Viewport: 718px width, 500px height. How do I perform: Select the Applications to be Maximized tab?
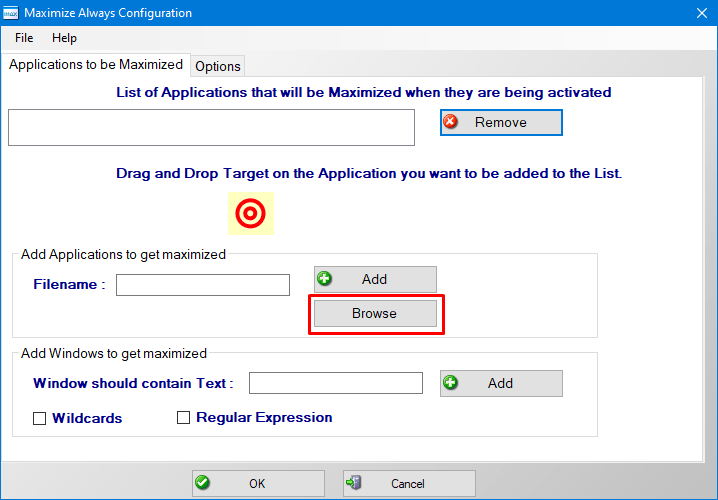[96, 65]
